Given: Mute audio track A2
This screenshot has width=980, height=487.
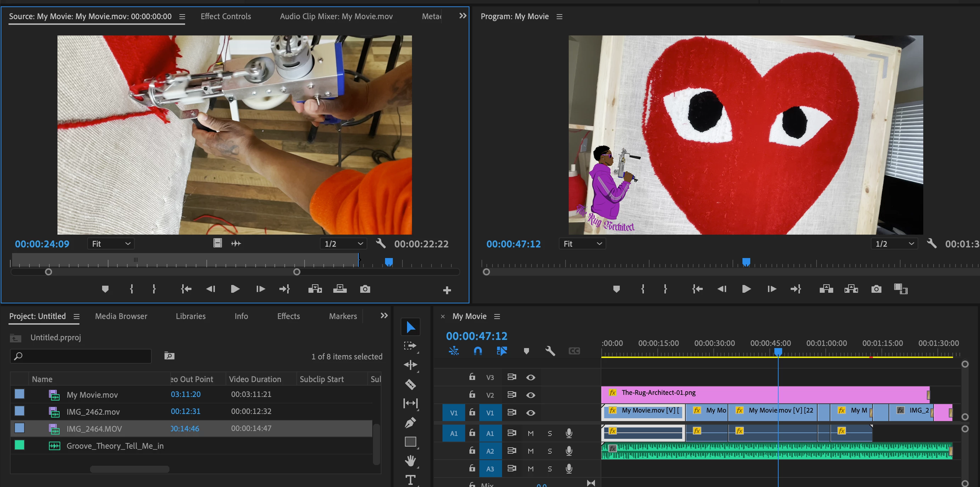Looking at the screenshot, I should pyautogui.click(x=531, y=451).
